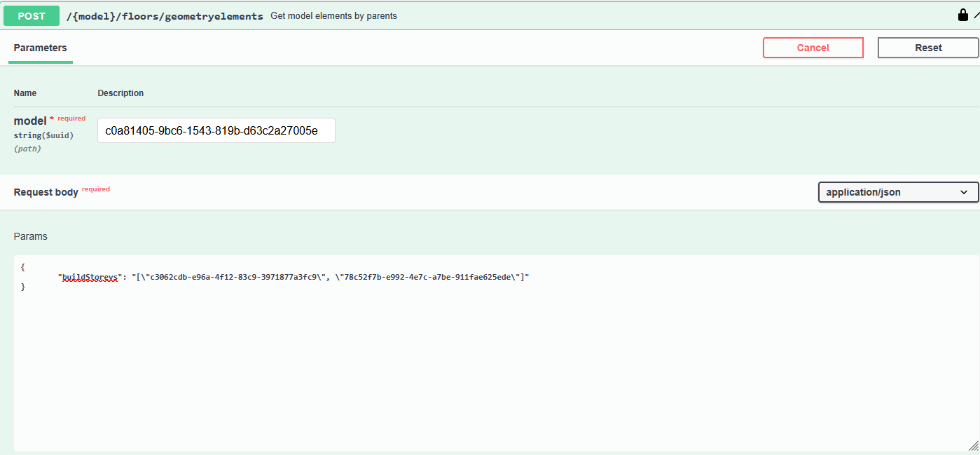The image size is (980, 455).
Task: Click the Description column header
Action: (120, 93)
